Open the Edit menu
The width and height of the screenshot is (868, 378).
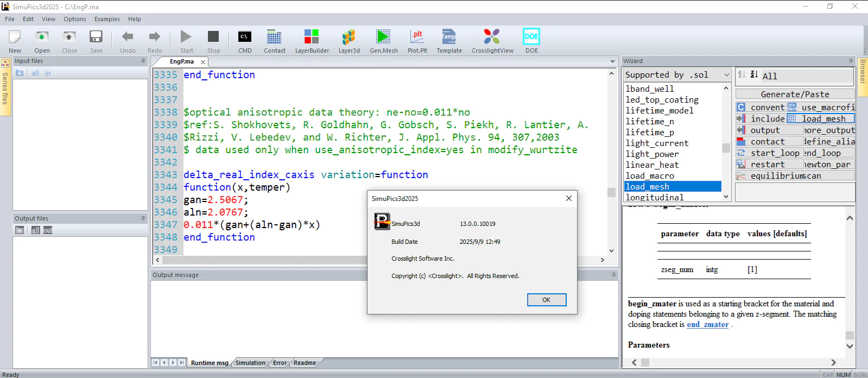[28, 19]
